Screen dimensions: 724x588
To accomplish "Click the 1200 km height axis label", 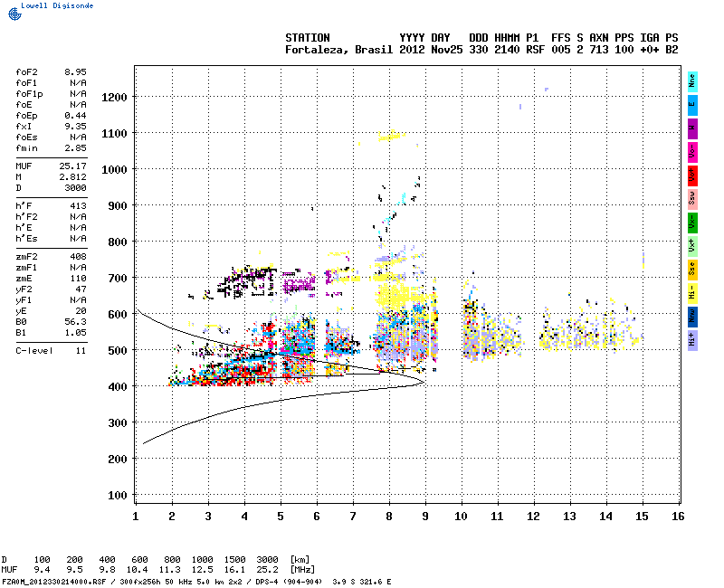I will click(x=115, y=98).
